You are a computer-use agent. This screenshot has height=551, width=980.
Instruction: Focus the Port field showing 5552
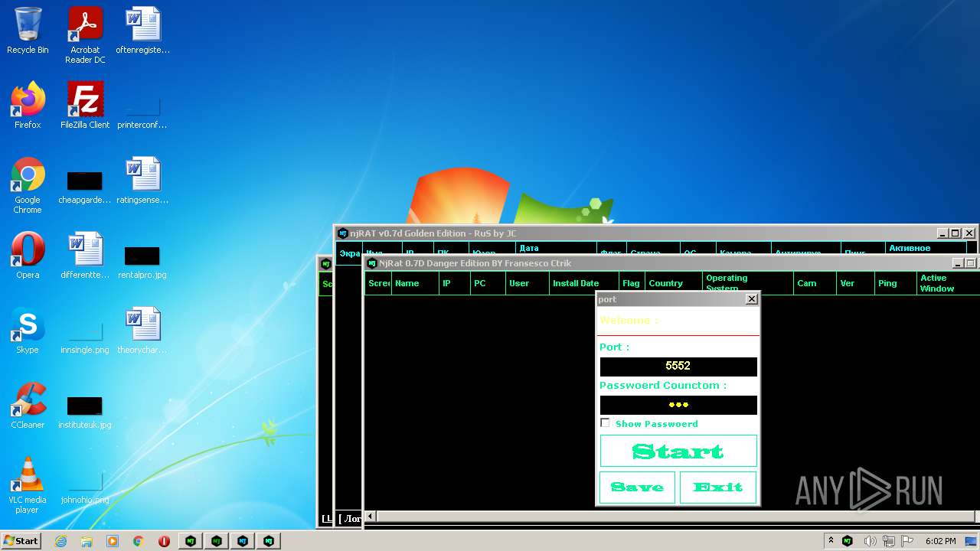[678, 367]
